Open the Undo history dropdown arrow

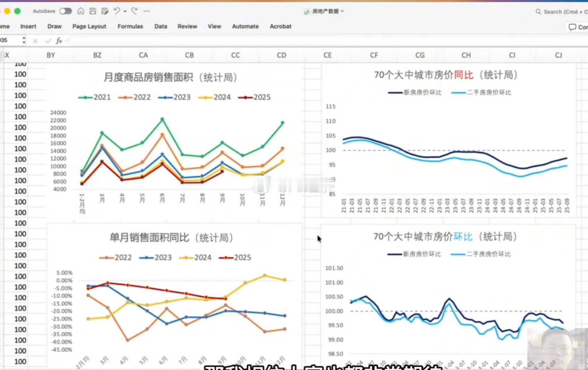[x=125, y=11]
